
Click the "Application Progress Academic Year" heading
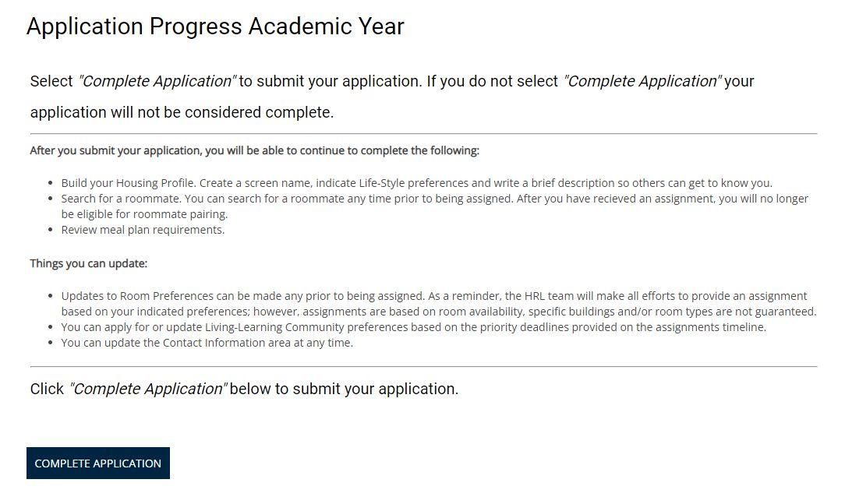[215, 26]
